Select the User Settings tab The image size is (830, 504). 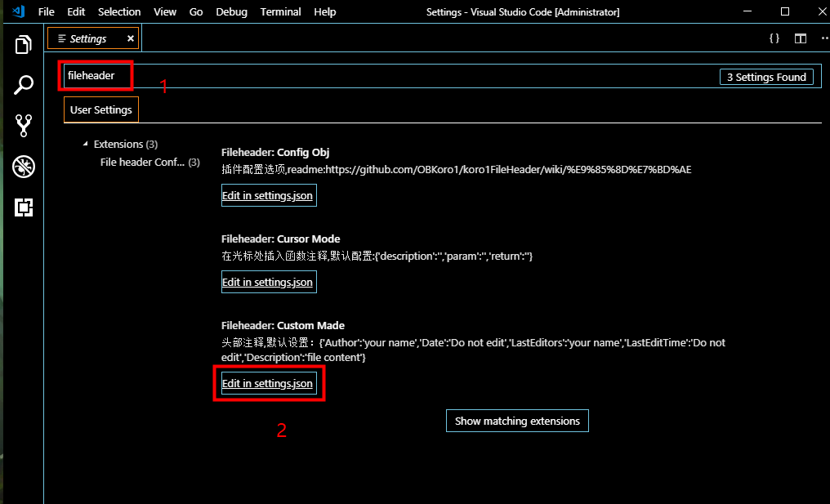(101, 109)
